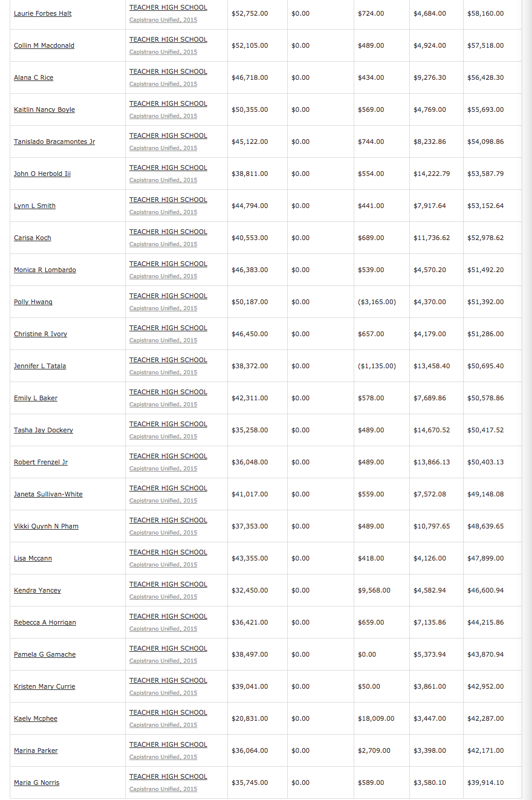Select Kaitlin Nancy Boyle's name link

click(45, 109)
